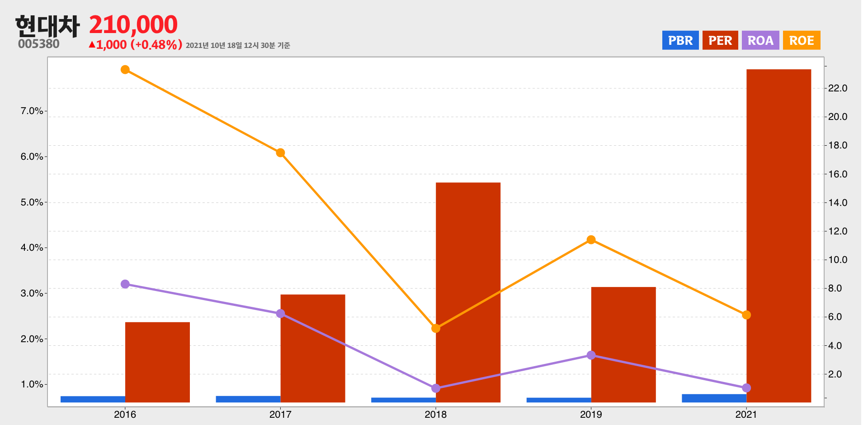Click the left axis label 2.0%
This screenshot has width=868, height=425.
click(x=32, y=339)
